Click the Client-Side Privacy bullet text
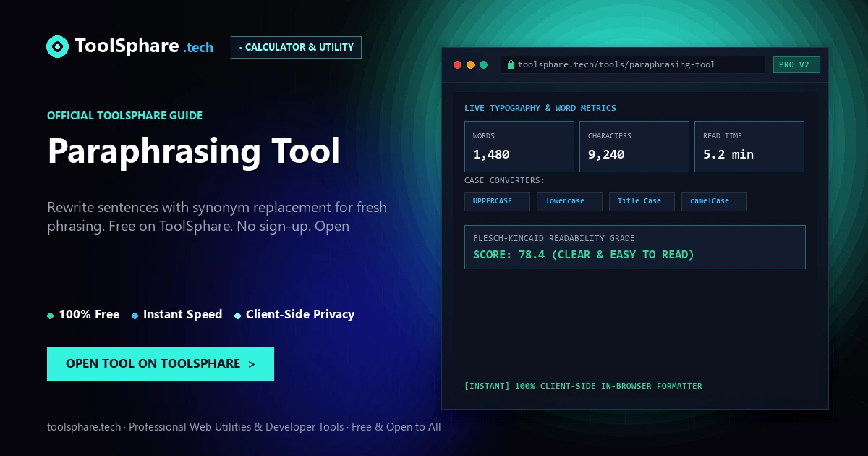868x456 pixels. [300, 314]
